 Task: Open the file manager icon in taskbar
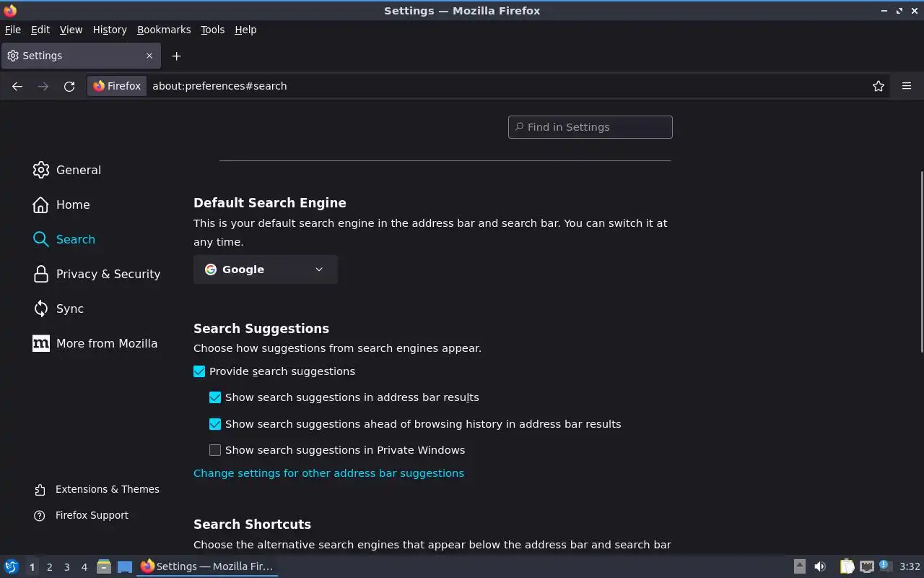104,566
